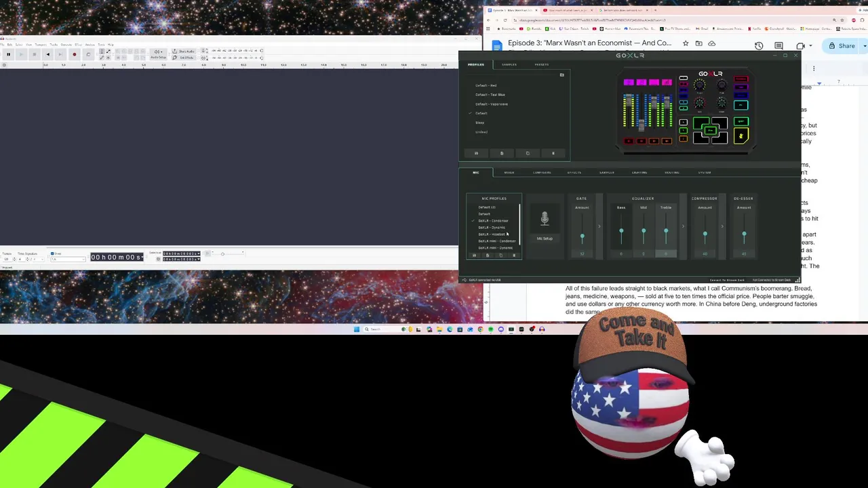
Task: Adjust Gate amount slider
Action: pos(582,237)
